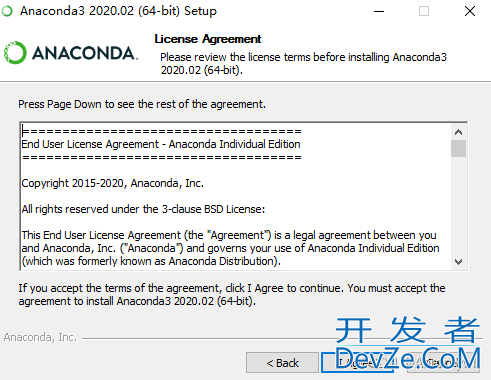Cancel the Anaconda3 installation
Viewport: 491px width, 380px height.
tap(443, 363)
